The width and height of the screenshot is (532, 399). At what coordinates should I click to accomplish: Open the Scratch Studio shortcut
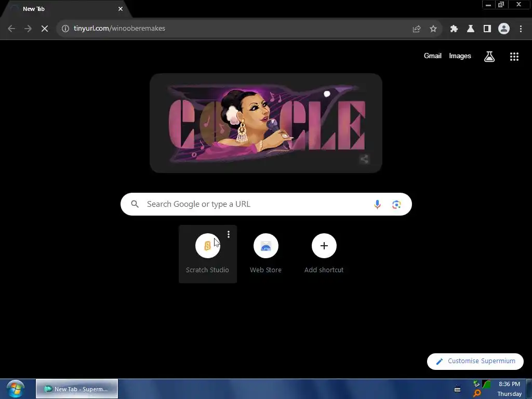pyautogui.click(x=208, y=254)
